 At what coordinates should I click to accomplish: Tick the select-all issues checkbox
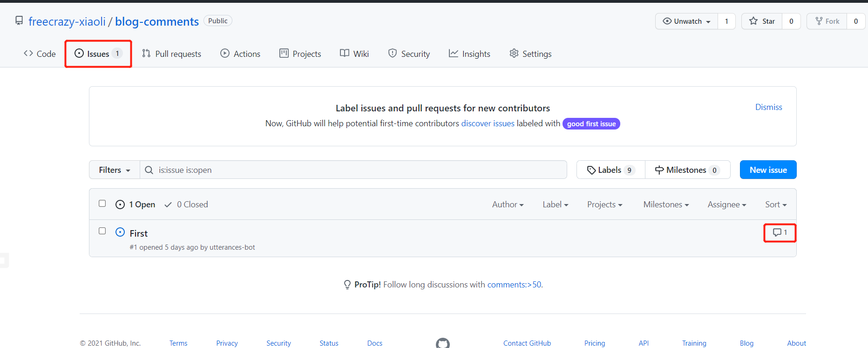[102, 204]
